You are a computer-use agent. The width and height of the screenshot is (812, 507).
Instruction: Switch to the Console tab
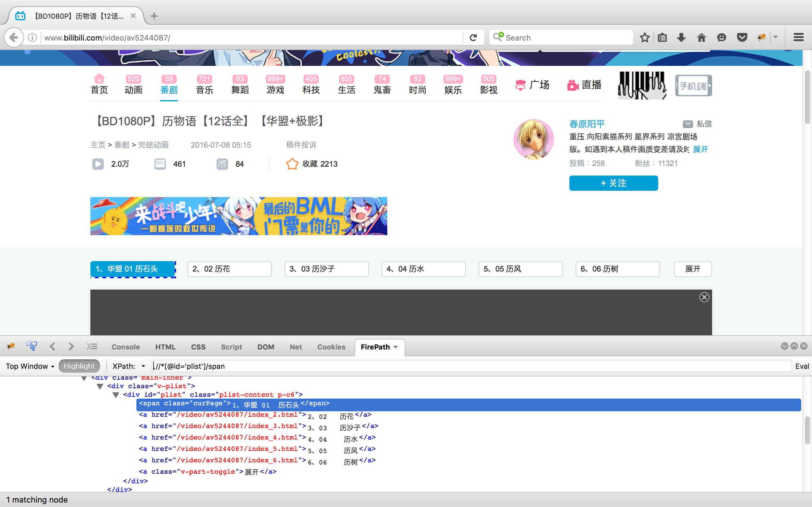pos(125,347)
